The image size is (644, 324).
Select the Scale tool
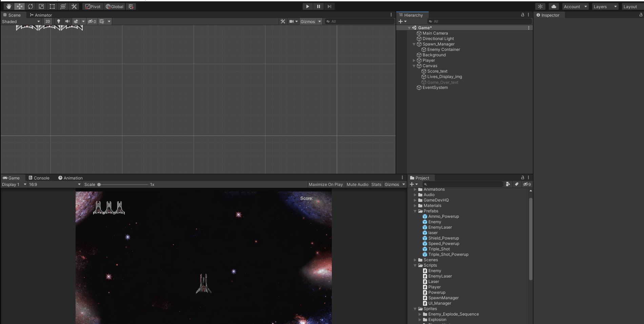(41, 6)
